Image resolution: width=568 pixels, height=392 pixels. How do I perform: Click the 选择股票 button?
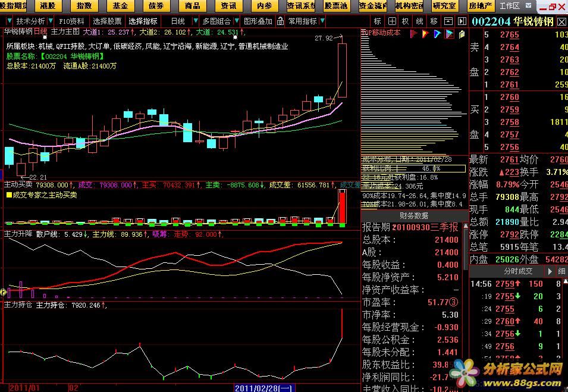[107, 21]
